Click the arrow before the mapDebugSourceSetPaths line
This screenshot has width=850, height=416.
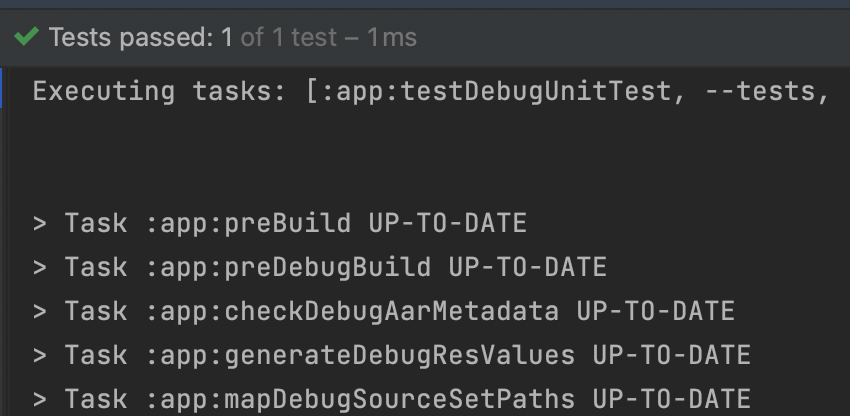point(40,399)
